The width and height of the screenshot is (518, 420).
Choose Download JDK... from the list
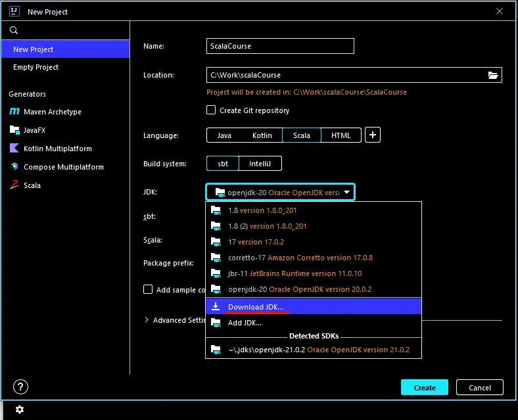256,307
